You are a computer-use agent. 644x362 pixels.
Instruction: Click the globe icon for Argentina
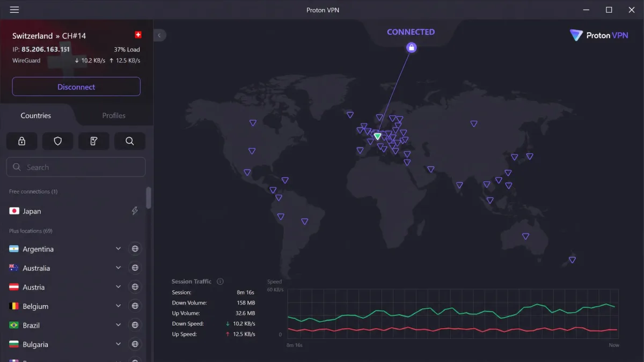tap(135, 249)
